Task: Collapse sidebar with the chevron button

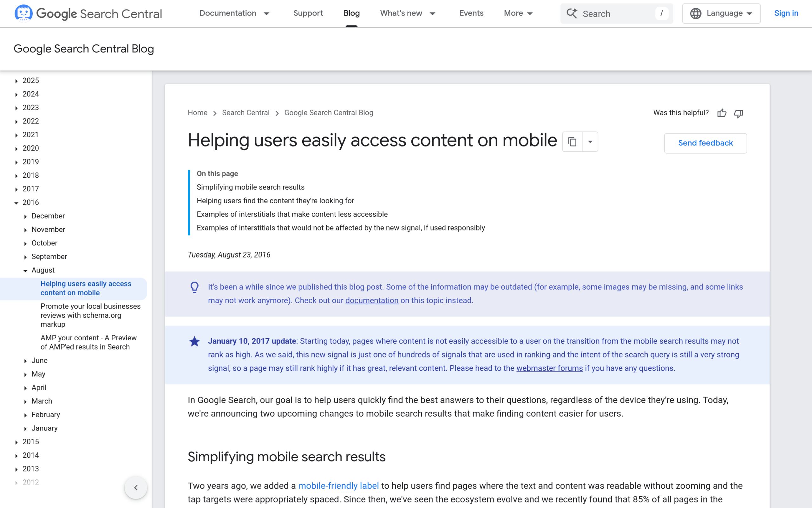Action: 136,487
